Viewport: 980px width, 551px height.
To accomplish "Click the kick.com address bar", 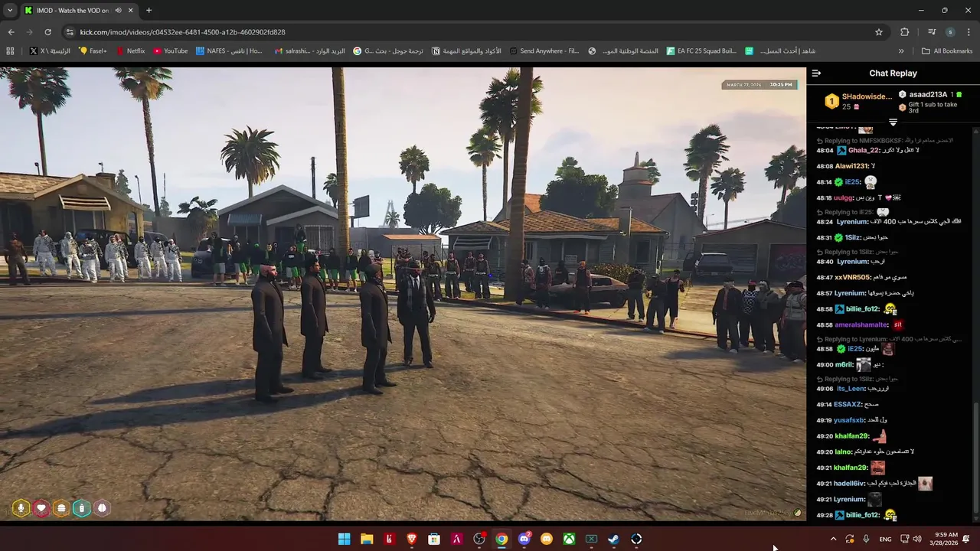I will point(475,32).
